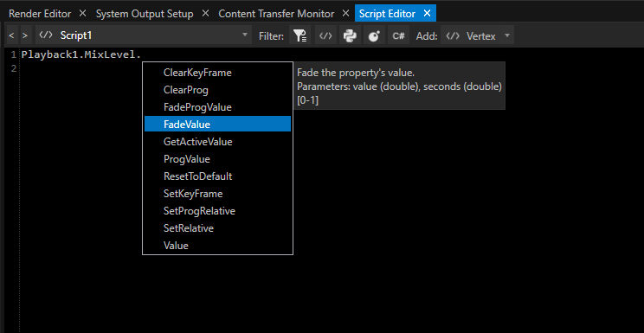Click the filter funnel icon
This screenshot has height=333, width=644.
pos(299,35)
